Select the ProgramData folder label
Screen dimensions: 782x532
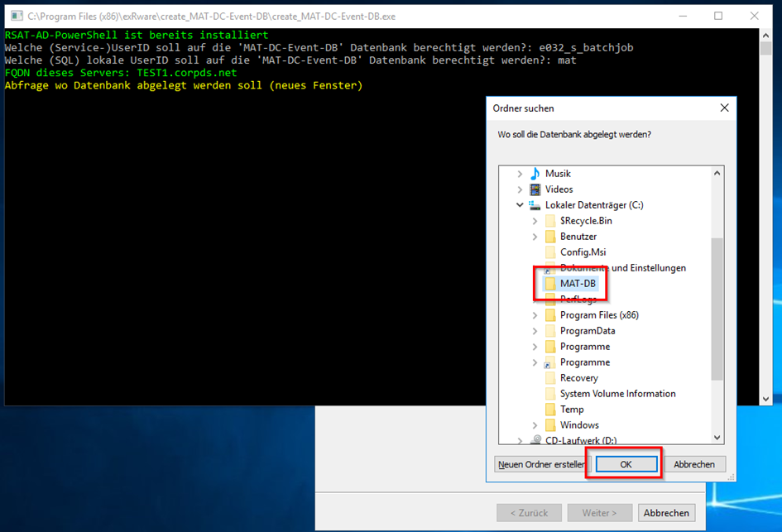pyautogui.click(x=587, y=331)
